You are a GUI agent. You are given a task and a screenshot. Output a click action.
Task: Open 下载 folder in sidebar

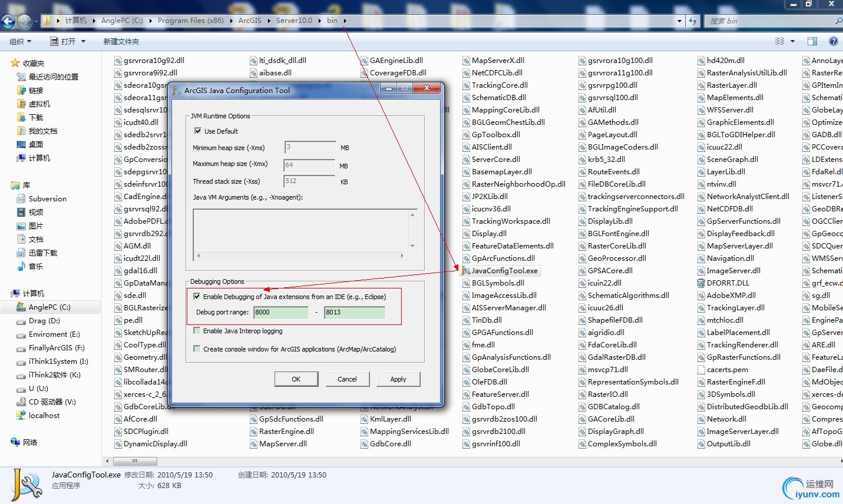pyautogui.click(x=30, y=118)
